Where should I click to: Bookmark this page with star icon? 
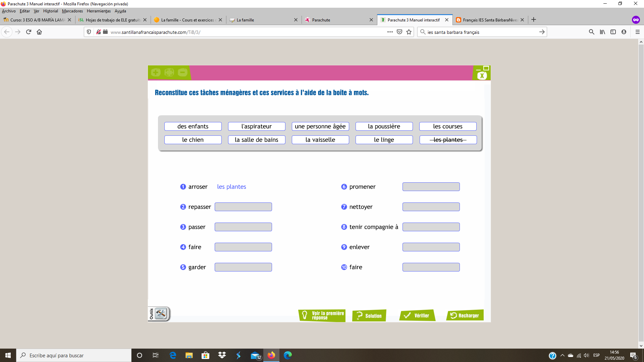[x=409, y=32]
